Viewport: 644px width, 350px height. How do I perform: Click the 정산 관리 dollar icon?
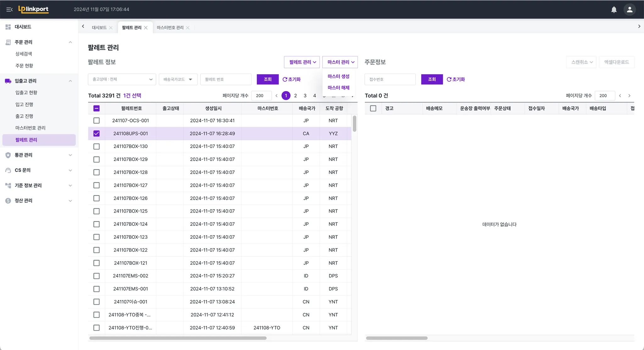click(8, 201)
